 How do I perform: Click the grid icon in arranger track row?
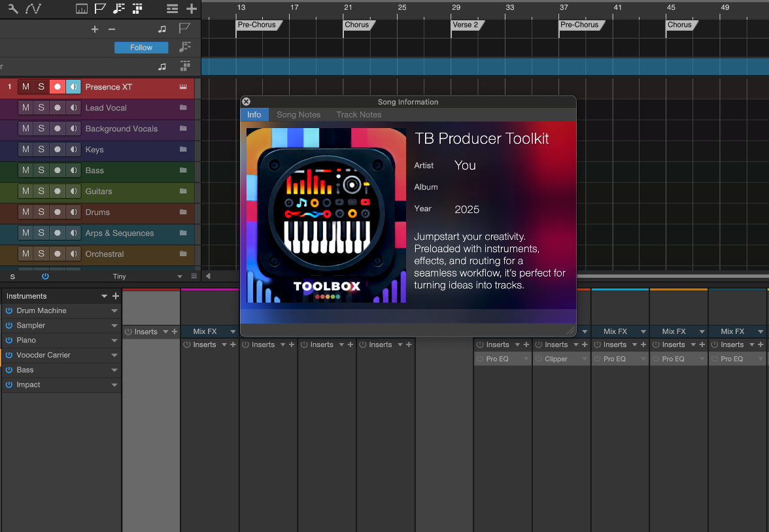click(x=185, y=66)
